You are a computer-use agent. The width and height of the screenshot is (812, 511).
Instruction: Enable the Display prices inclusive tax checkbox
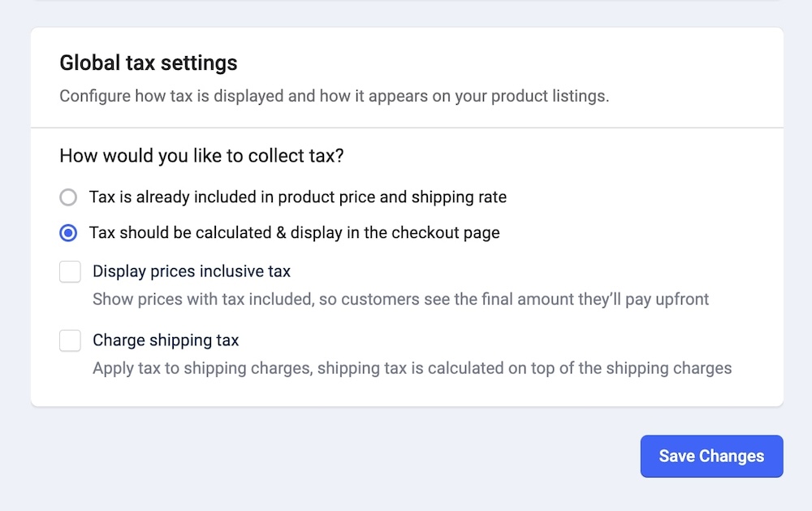(x=70, y=271)
